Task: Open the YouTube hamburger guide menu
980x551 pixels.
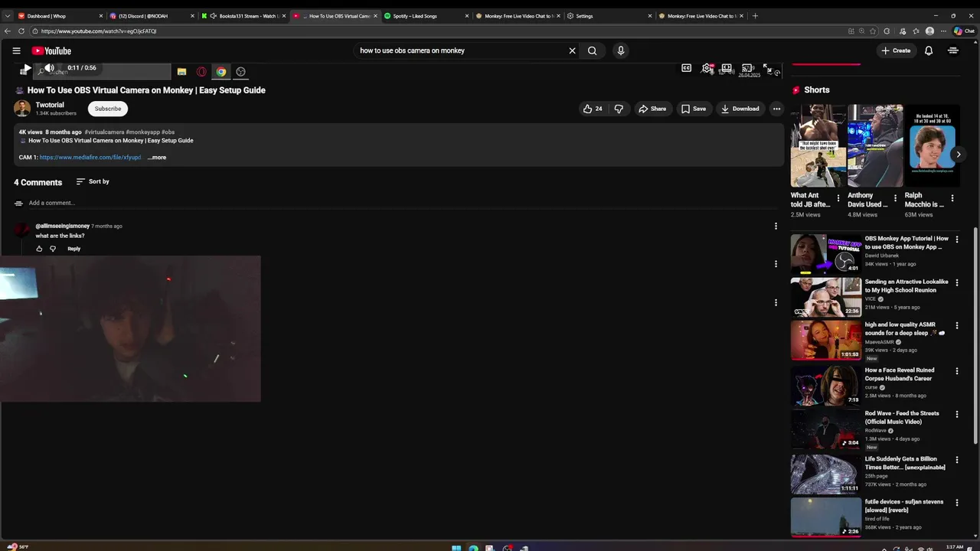Action: pyautogui.click(x=16, y=51)
